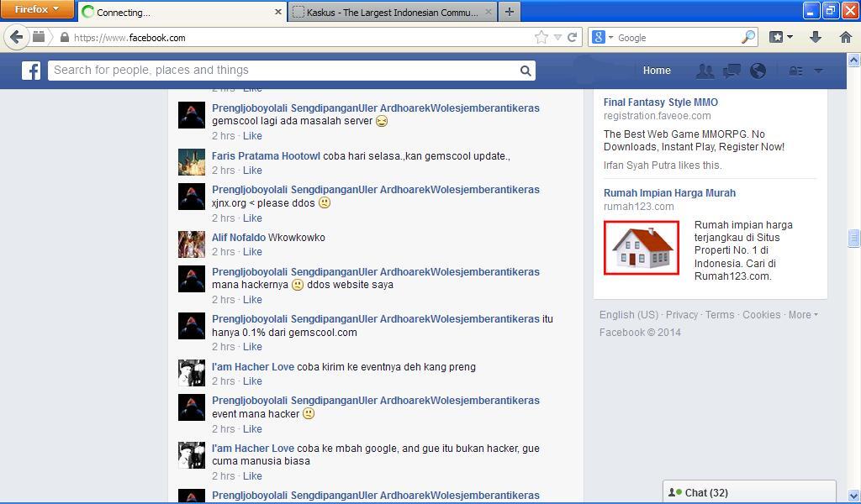Click the Firefox back arrow button
This screenshot has width=861, height=504.
click(x=17, y=37)
